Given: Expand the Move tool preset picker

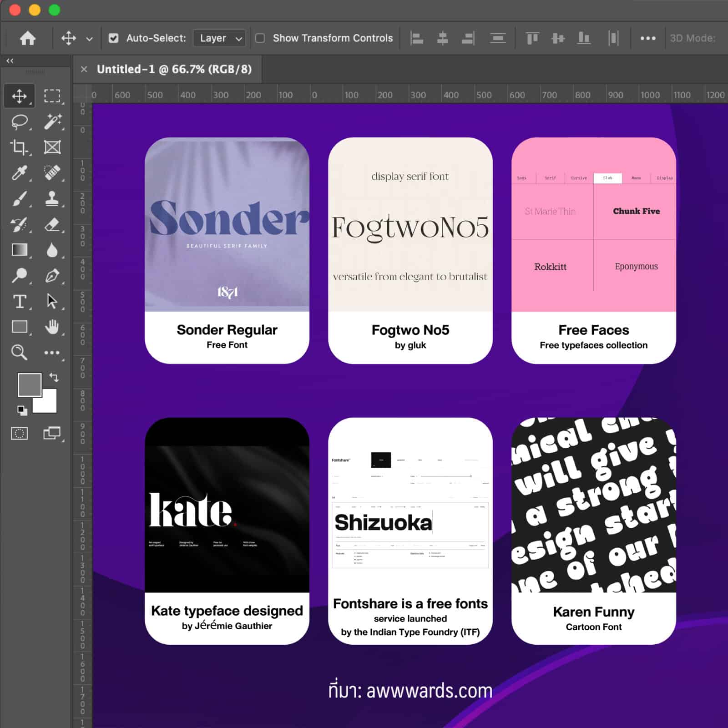Looking at the screenshot, I should pos(89,39).
